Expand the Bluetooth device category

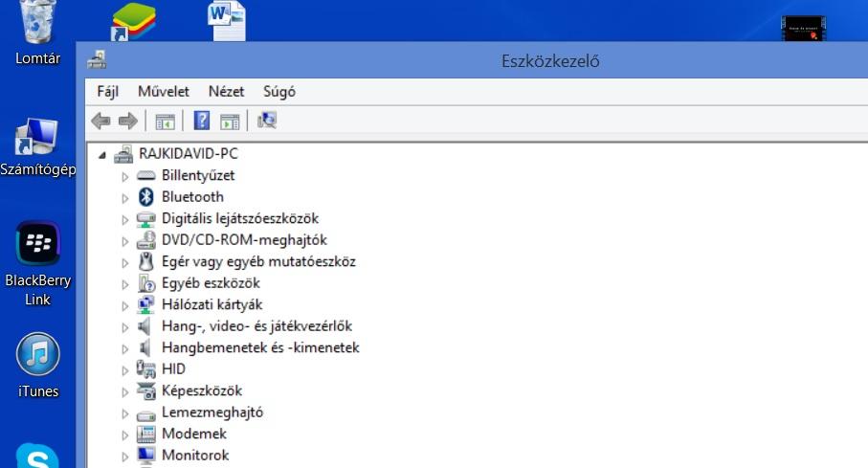pos(125,198)
